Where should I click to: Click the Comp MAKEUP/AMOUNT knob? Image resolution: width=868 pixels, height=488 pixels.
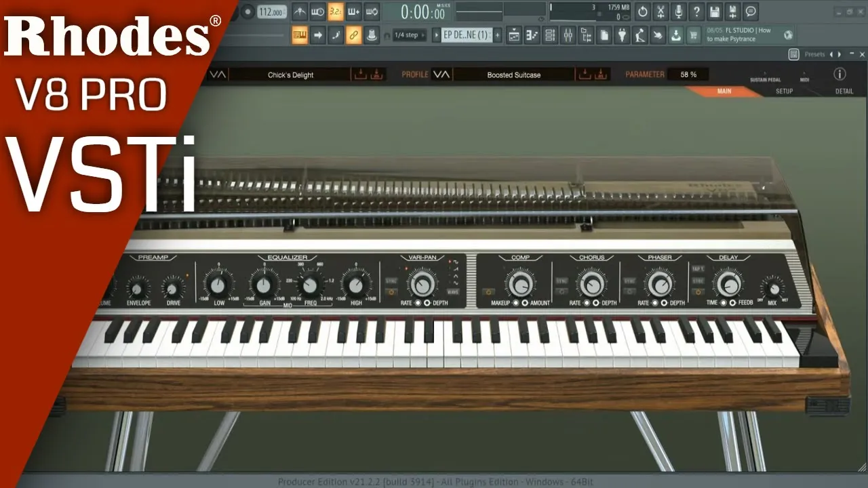(520, 283)
